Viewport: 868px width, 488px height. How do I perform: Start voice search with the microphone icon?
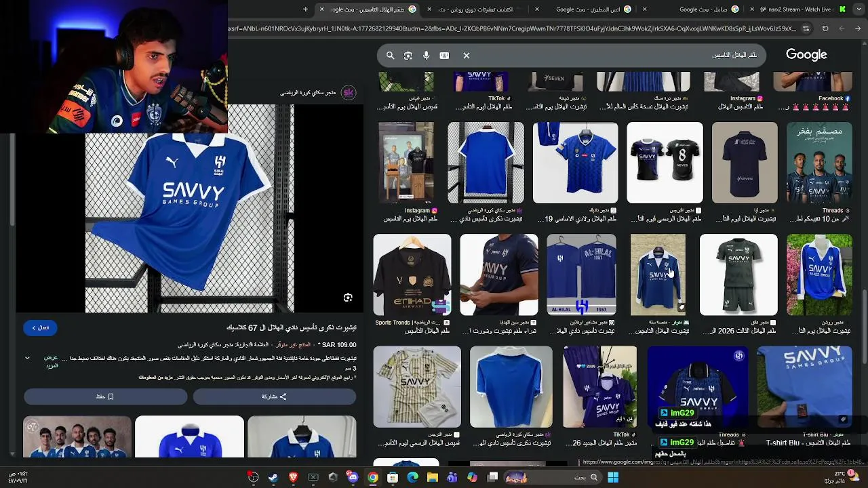tap(427, 56)
